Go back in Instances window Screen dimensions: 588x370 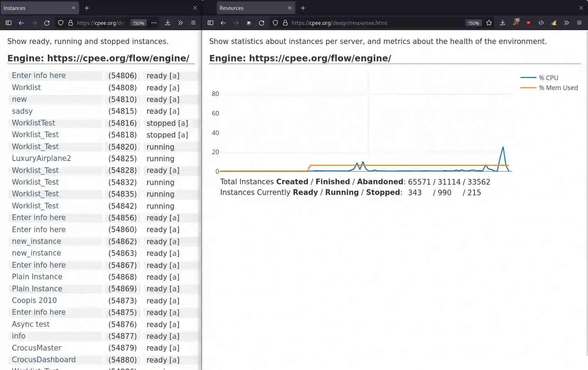[x=21, y=23]
